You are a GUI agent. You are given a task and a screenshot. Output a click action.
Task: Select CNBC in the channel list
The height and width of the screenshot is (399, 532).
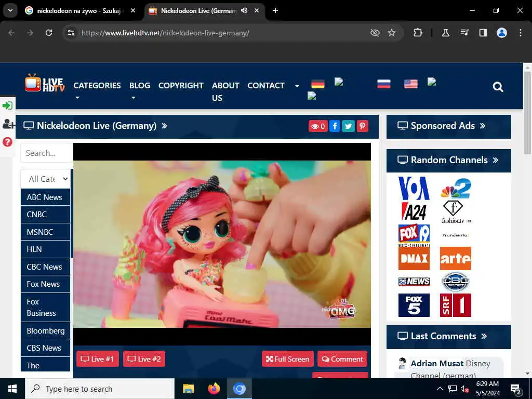[46, 215]
